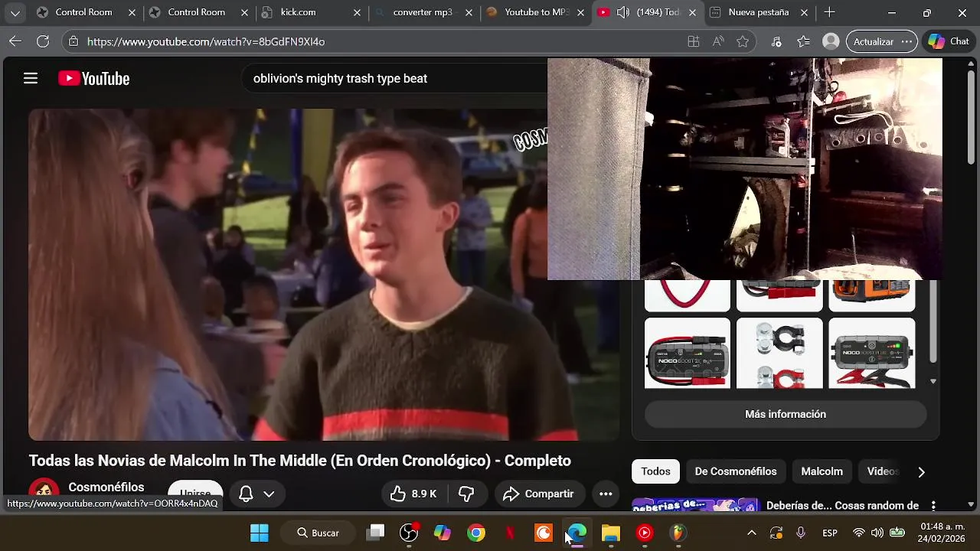Mute the YouTube tab via speaker icon
The width and height of the screenshot is (980, 551).
[623, 12]
